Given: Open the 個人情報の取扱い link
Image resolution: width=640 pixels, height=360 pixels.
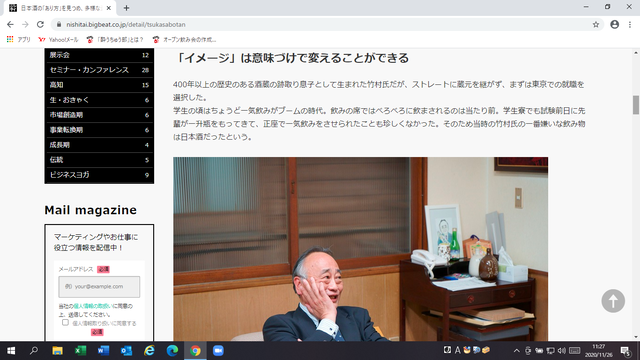Looking at the screenshot, I should tap(93, 306).
